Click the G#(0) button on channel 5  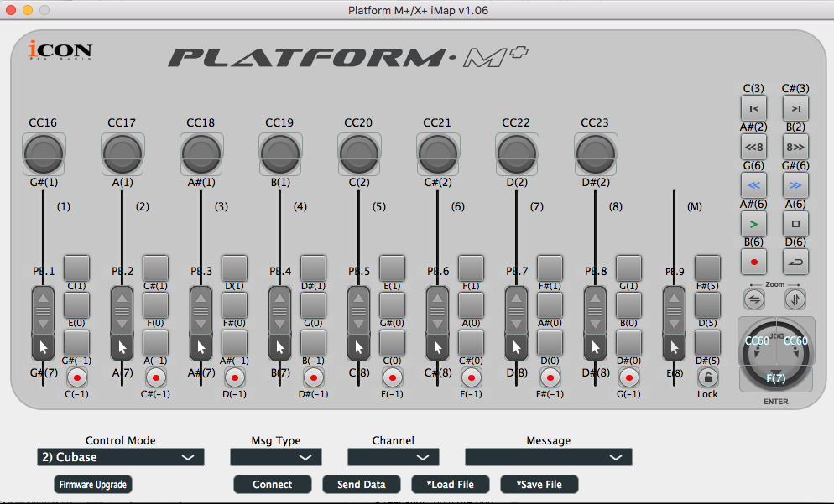(392, 305)
